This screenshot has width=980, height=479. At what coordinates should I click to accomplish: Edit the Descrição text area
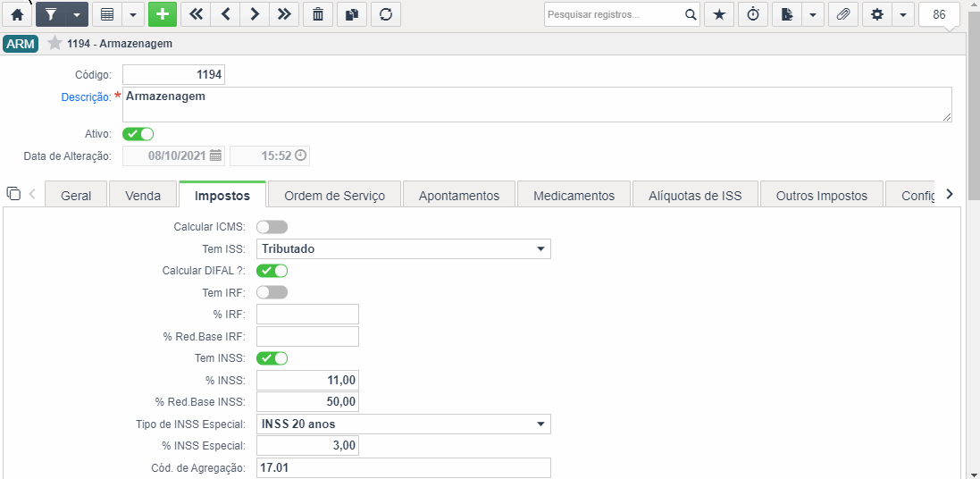[537, 104]
